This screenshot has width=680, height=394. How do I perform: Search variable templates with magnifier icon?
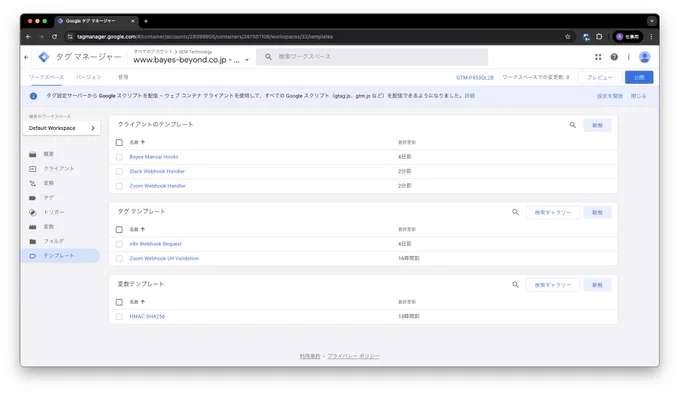[x=515, y=285]
